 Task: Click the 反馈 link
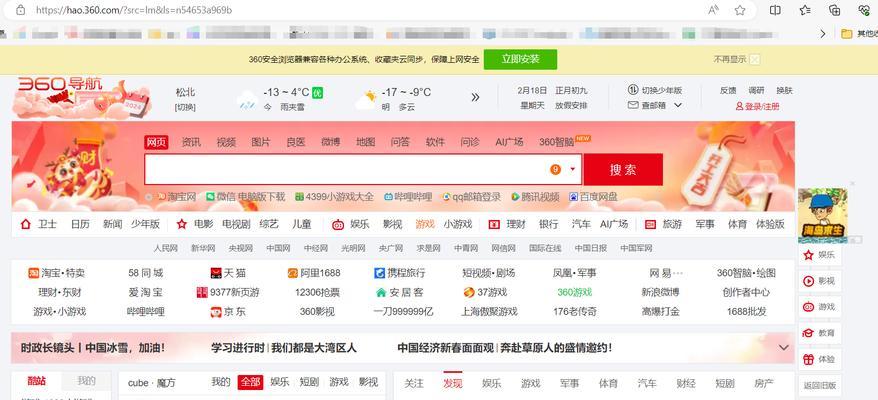(x=728, y=90)
